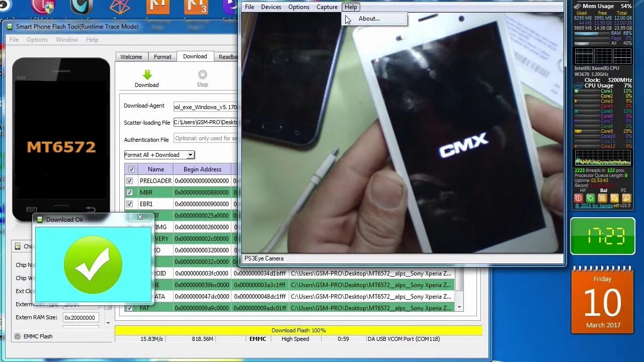Image resolution: width=644 pixels, height=362 pixels.
Task: Uncheck the MBR partition checkbox
Action: 130,193
